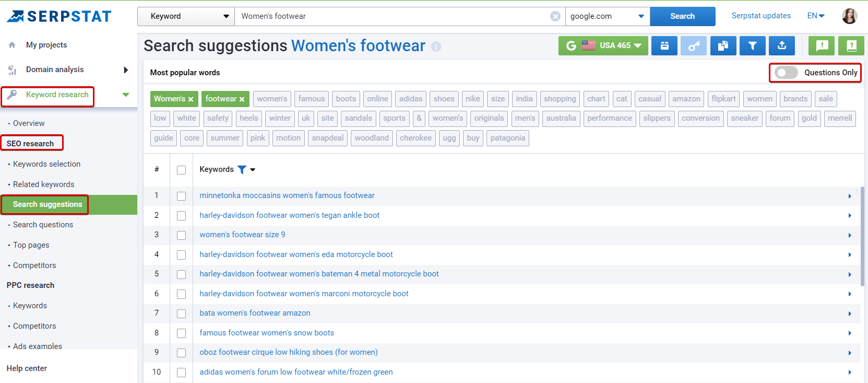868x383 pixels.
Task: Filter by the nike word tag
Action: tap(473, 99)
